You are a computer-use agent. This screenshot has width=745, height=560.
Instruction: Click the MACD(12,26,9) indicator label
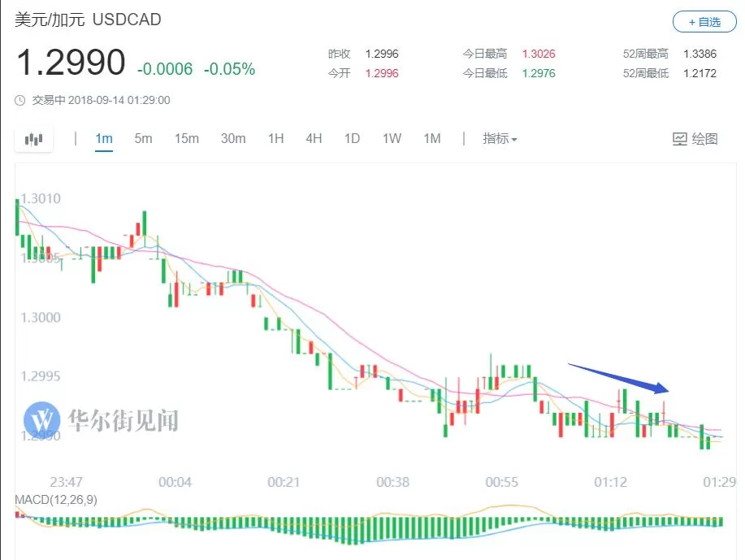(56, 500)
